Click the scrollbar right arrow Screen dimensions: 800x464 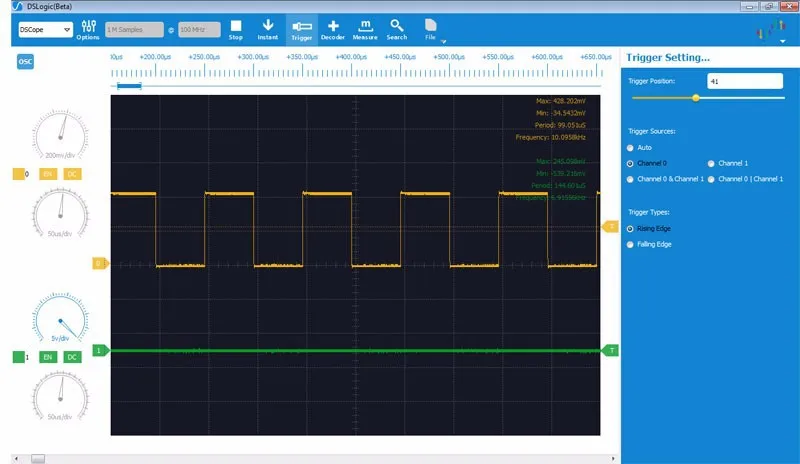pyautogui.click(x=613, y=459)
